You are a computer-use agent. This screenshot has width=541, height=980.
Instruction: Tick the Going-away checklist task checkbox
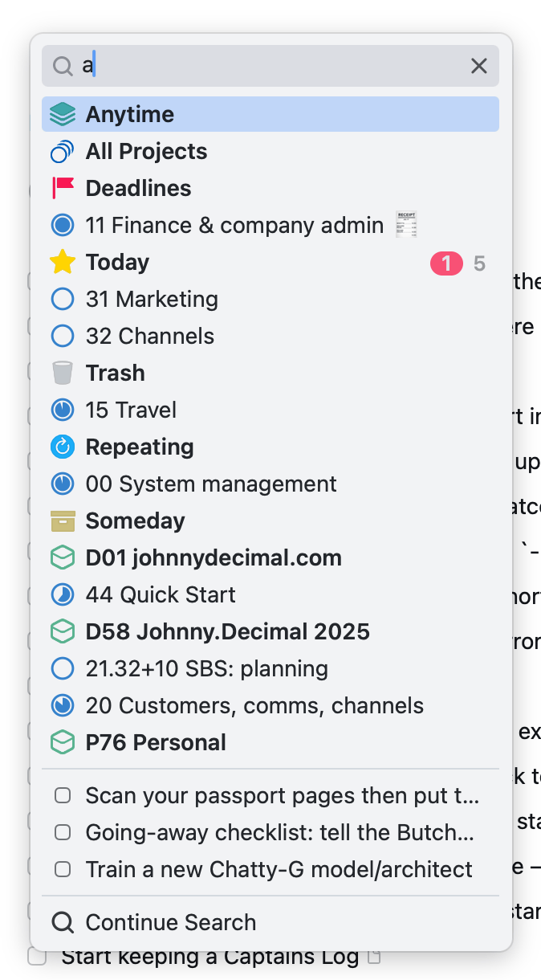[62, 832]
